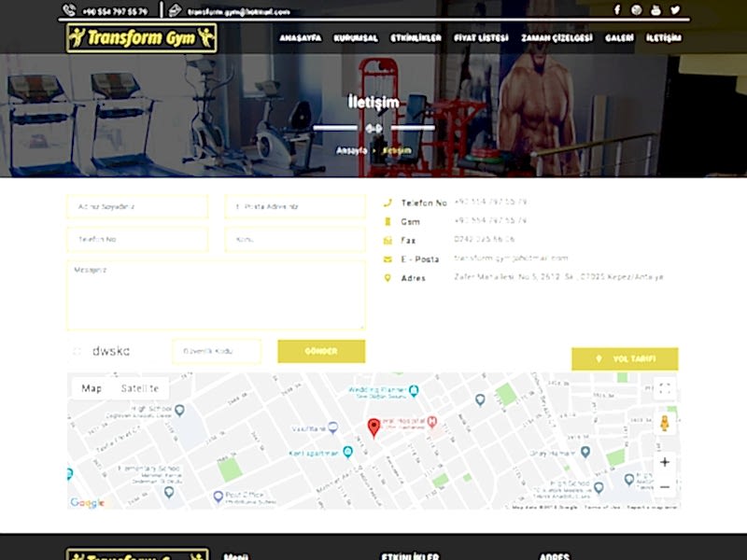Open the Facebook page icon
This screenshot has height=560, width=747.
point(616,10)
